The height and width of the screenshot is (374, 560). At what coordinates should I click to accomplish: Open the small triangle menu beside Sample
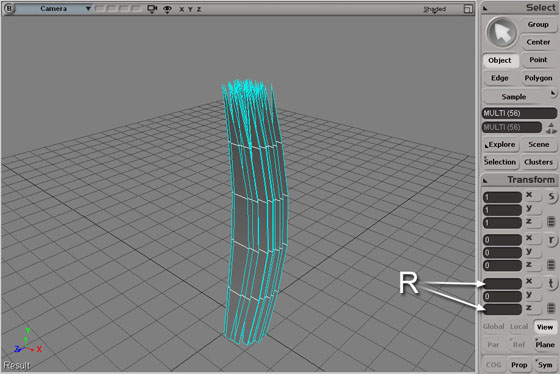pos(553,94)
